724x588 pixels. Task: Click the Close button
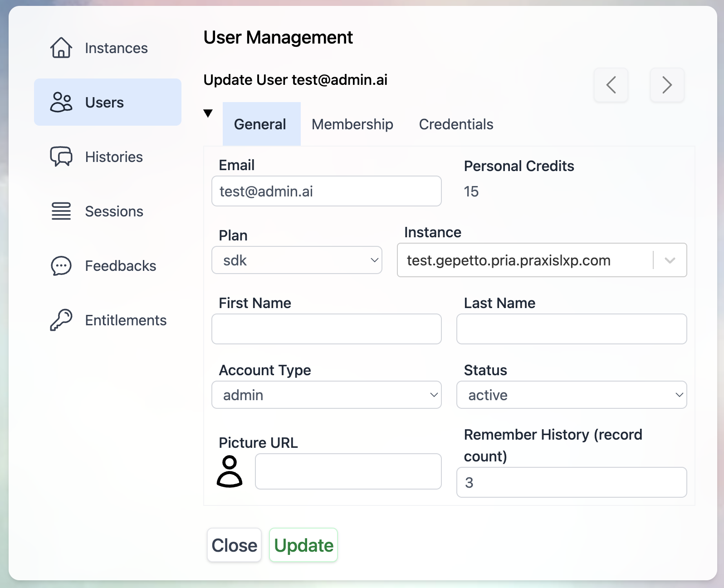click(234, 545)
